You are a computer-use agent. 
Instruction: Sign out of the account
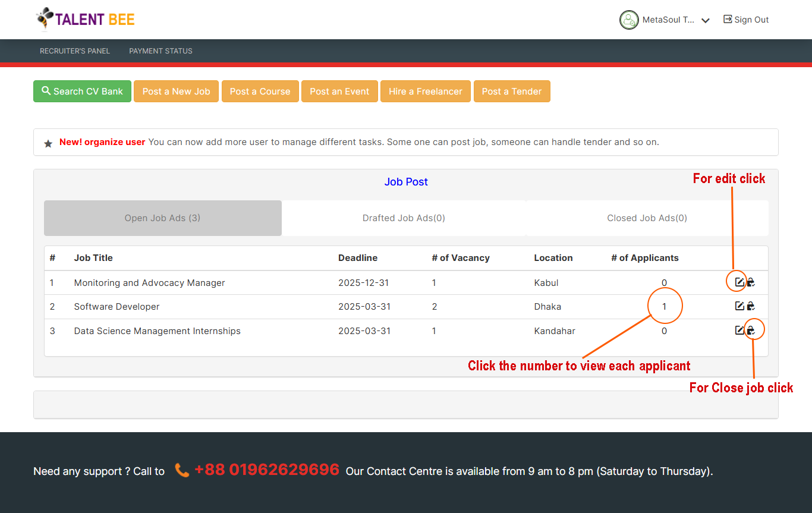[746, 20]
